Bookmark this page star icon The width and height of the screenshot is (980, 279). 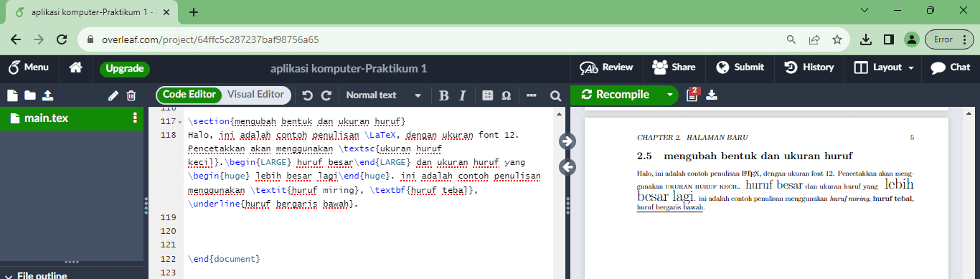pyautogui.click(x=837, y=39)
